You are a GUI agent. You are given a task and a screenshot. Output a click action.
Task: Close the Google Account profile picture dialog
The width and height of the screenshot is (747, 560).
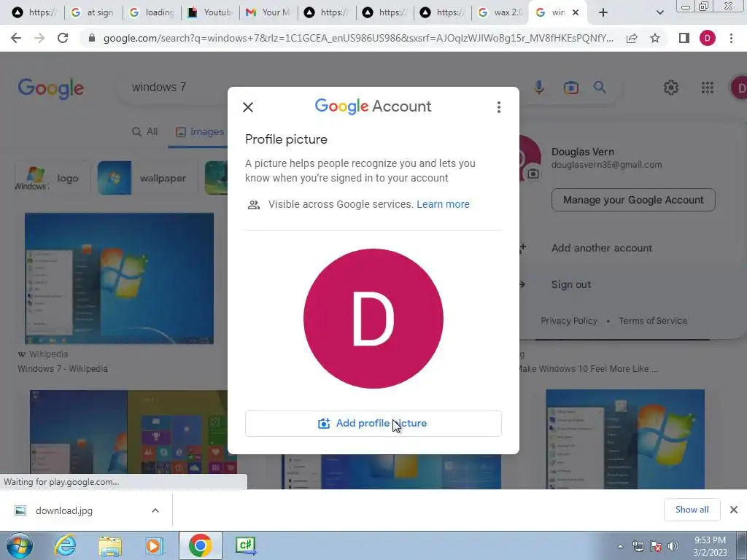248,107
